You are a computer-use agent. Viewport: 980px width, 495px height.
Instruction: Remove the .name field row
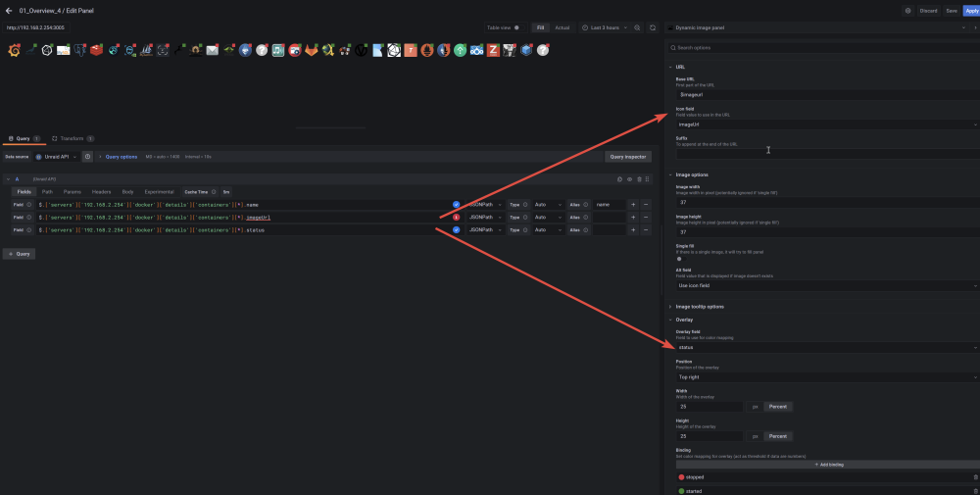pos(646,205)
